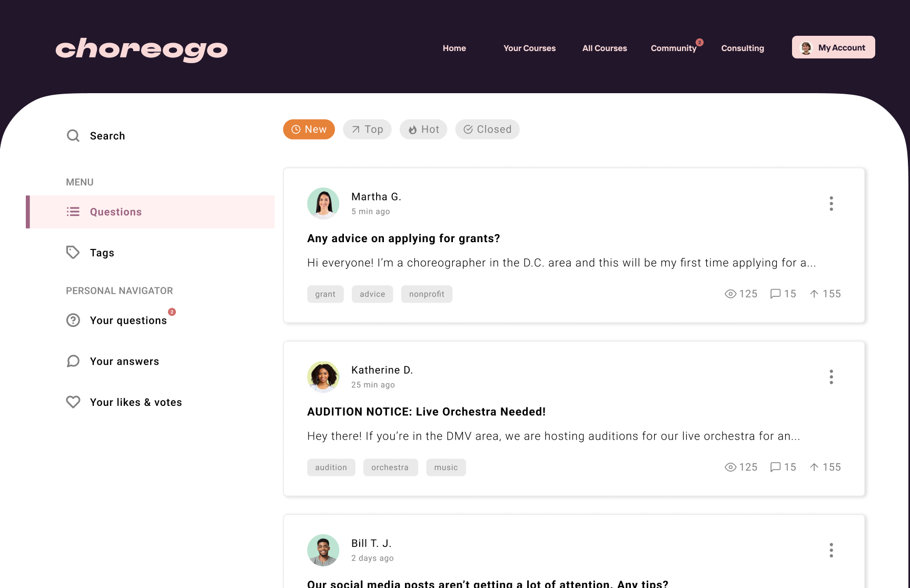This screenshot has height=588, width=910.
Task: Select Questions in the sidebar menu
Action: point(151,212)
